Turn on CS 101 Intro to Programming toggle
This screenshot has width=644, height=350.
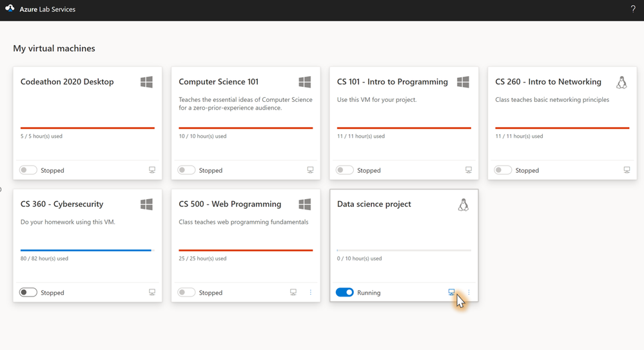tap(345, 170)
